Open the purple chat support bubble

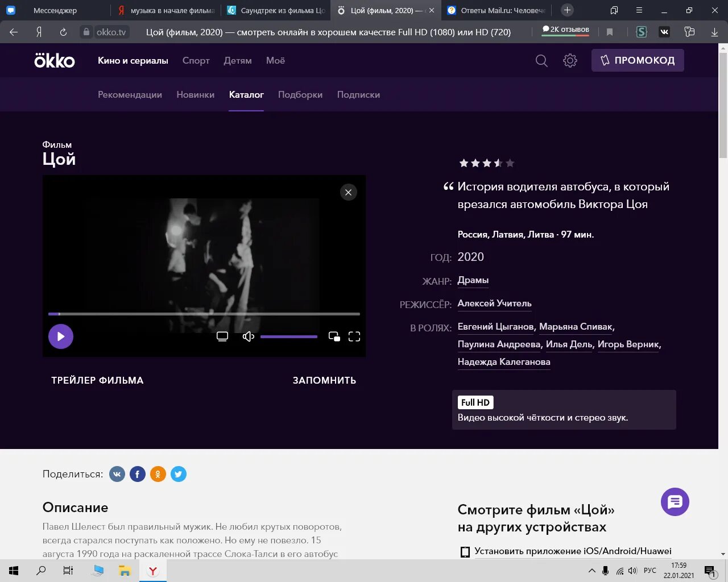click(675, 502)
